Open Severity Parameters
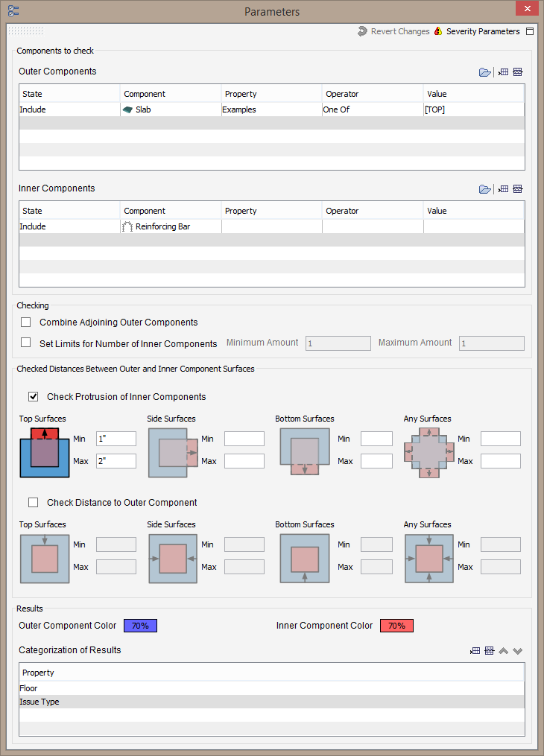The height and width of the screenshot is (756, 544). (x=477, y=31)
